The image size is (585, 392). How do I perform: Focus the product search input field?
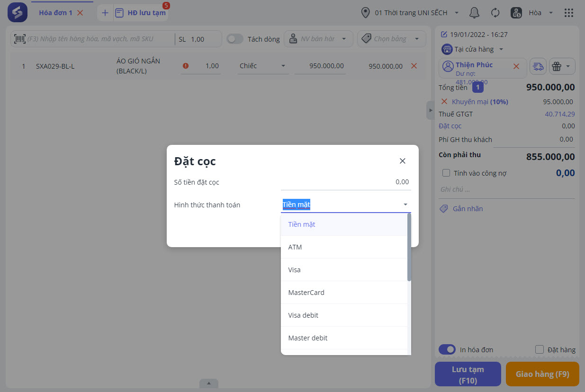point(100,39)
